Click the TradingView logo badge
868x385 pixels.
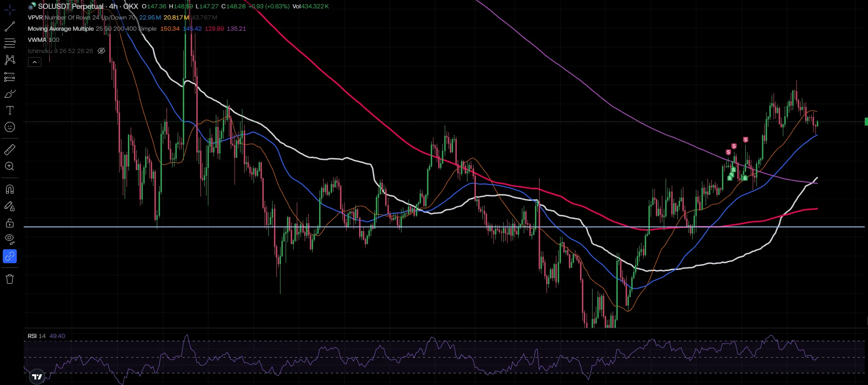click(x=37, y=377)
